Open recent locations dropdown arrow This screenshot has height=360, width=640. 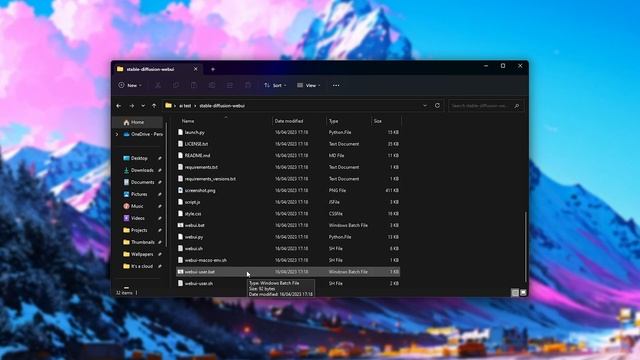(x=143, y=106)
